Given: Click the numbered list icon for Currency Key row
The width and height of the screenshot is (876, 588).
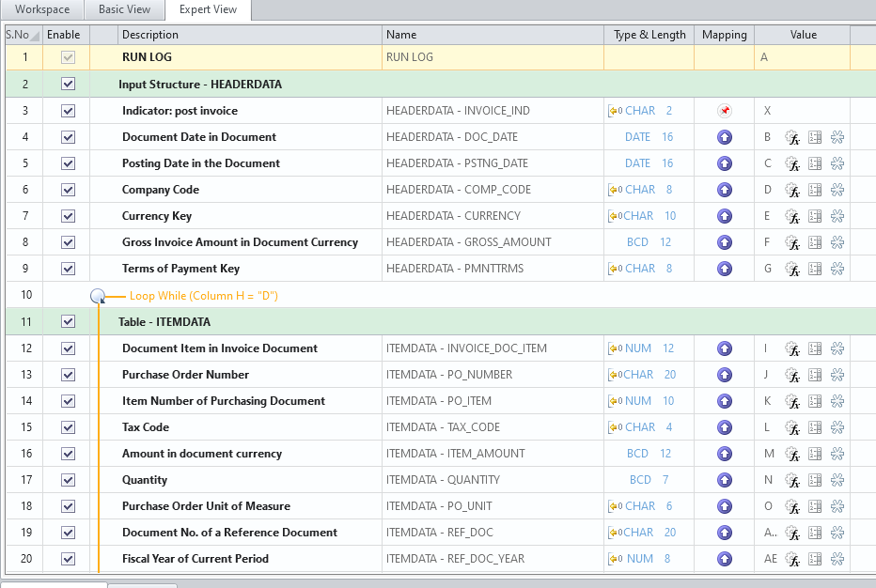Looking at the screenshot, I should tap(815, 215).
